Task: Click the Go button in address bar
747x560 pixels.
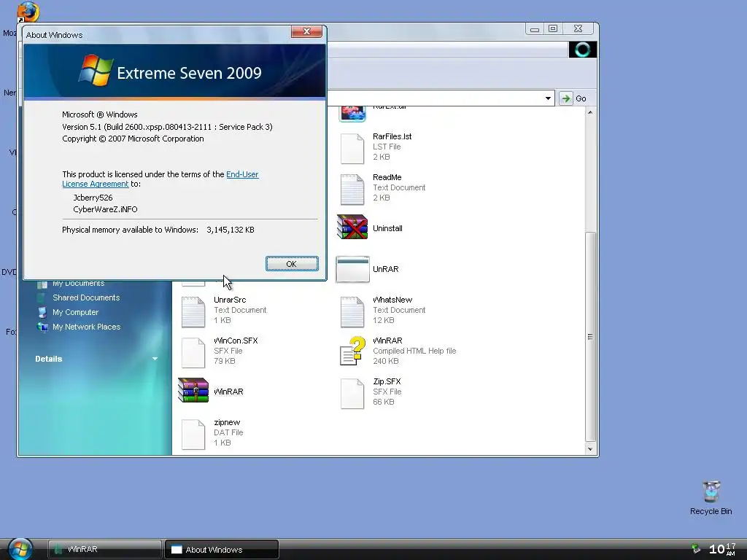Action: (x=573, y=98)
